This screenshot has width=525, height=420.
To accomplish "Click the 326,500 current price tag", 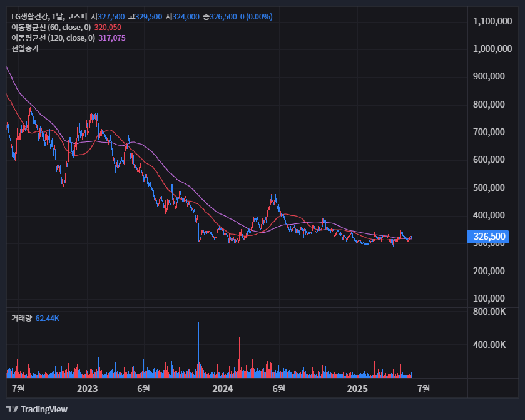I will (x=488, y=237).
